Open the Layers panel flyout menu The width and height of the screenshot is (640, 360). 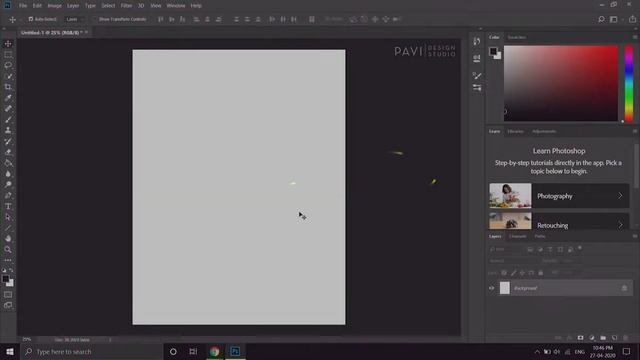pyautogui.click(x=635, y=236)
